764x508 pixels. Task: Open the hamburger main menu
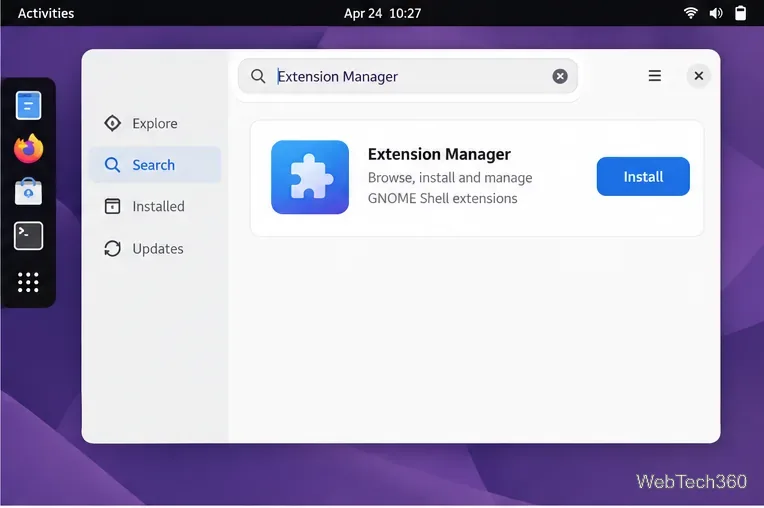coord(654,75)
